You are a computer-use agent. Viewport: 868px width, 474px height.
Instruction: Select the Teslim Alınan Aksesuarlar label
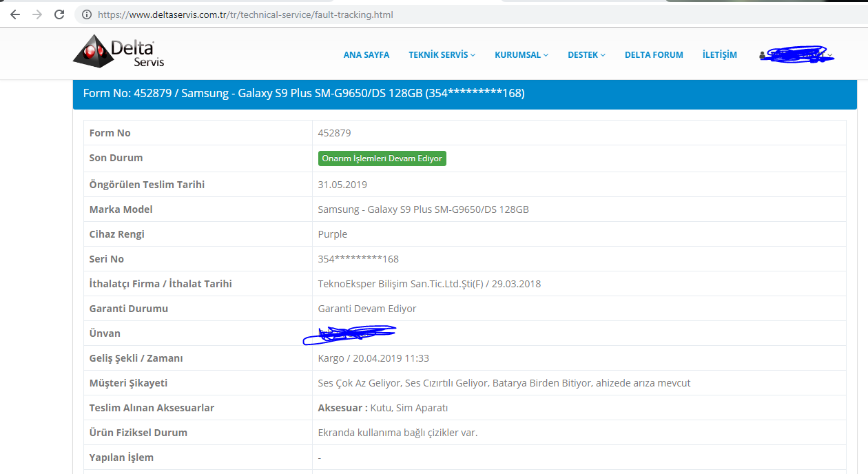click(x=152, y=408)
